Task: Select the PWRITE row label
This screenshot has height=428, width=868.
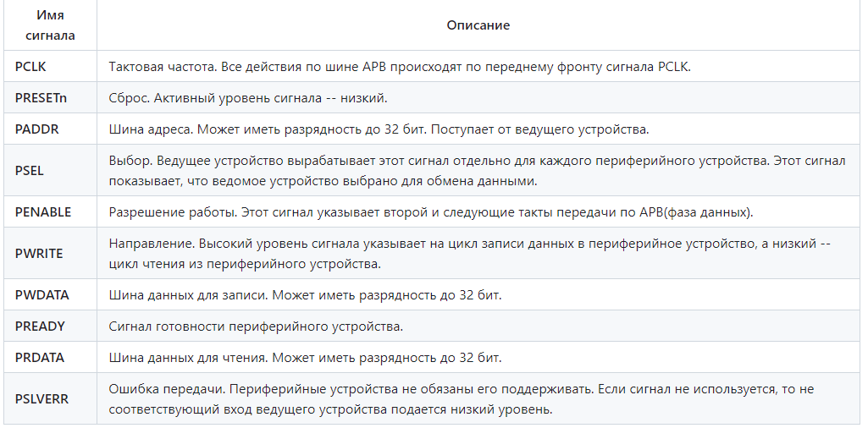Action: pyautogui.click(x=39, y=254)
